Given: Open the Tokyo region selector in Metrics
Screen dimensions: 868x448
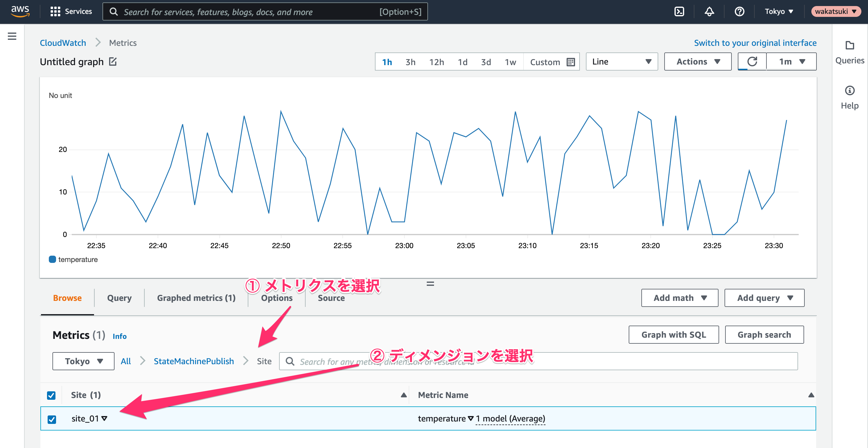Looking at the screenshot, I should (83, 361).
